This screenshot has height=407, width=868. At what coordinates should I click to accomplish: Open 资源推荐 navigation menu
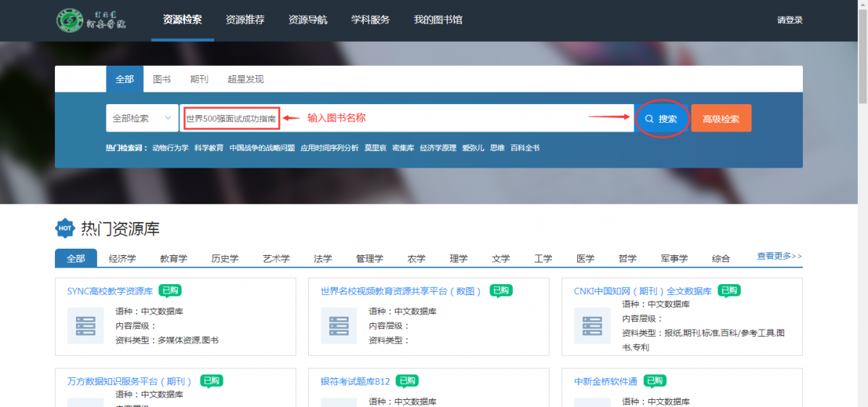click(245, 20)
